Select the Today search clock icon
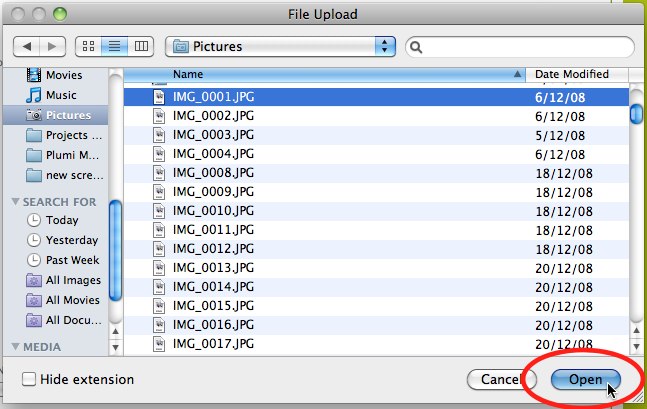This screenshot has width=647, height=409. pos(35,220)
